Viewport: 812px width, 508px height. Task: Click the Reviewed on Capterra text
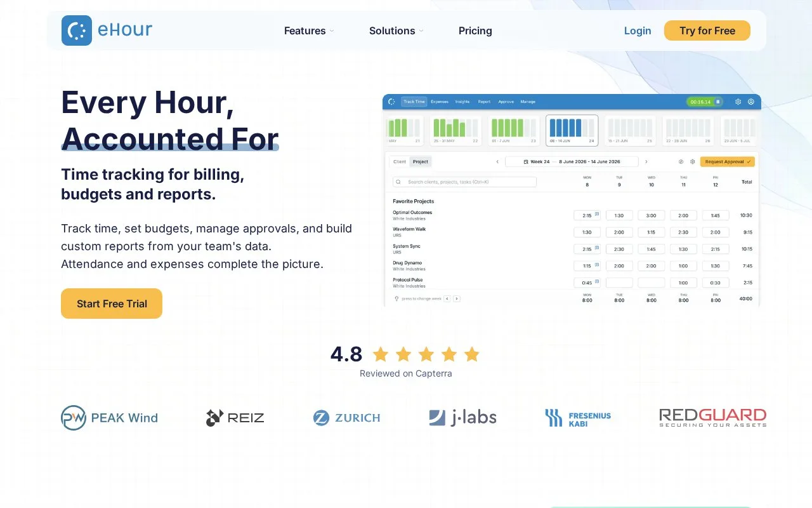[x=406, y=373]
